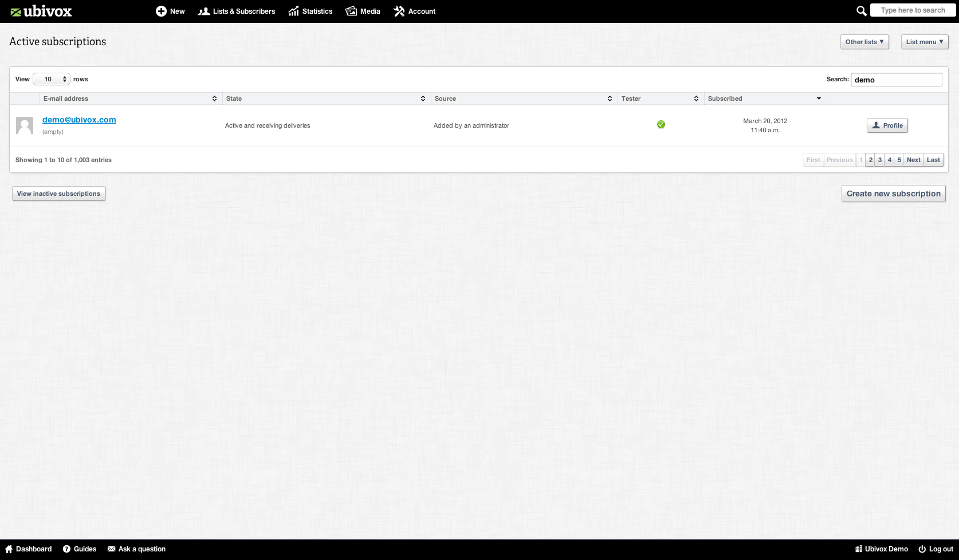Click the ubivox logo
Screen dimensions: 959x560
tap(41, 11)
